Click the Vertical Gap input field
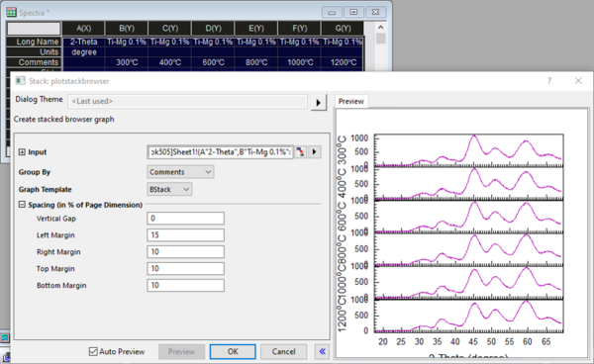The width and height of the screenshot is (594, 364). pyautogui.click(x=186, y=219)
